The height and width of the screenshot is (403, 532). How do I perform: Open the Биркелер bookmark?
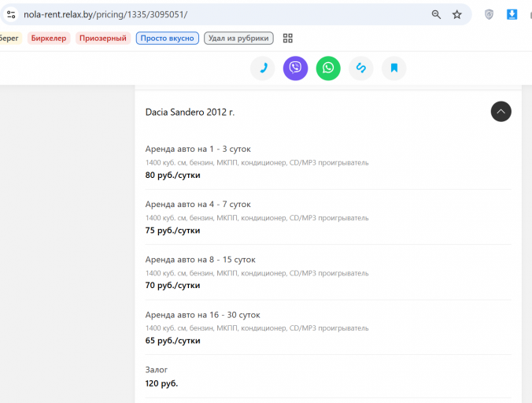49,39
